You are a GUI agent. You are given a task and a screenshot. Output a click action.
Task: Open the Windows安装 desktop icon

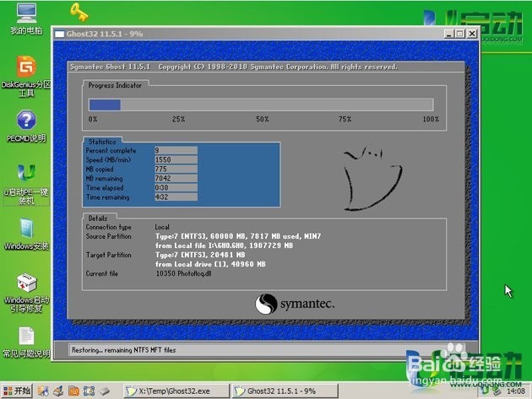point(26,235)
